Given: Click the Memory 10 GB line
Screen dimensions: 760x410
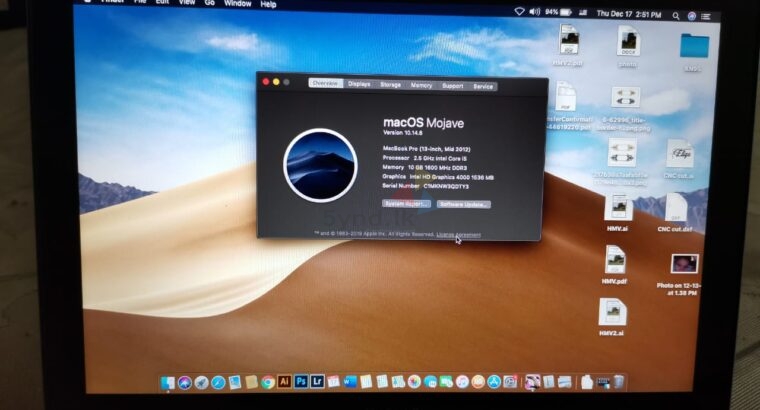Looking at the screenshot, I should pos(425,167).
